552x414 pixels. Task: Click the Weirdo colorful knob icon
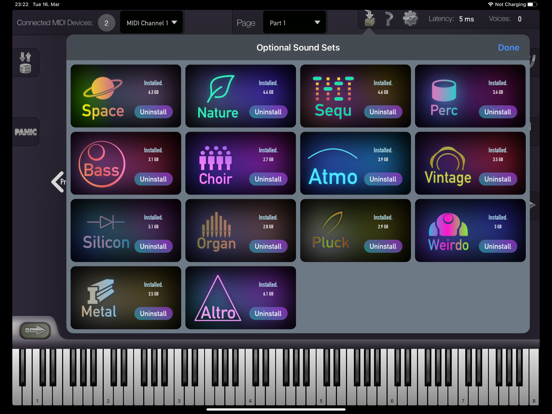448,225
